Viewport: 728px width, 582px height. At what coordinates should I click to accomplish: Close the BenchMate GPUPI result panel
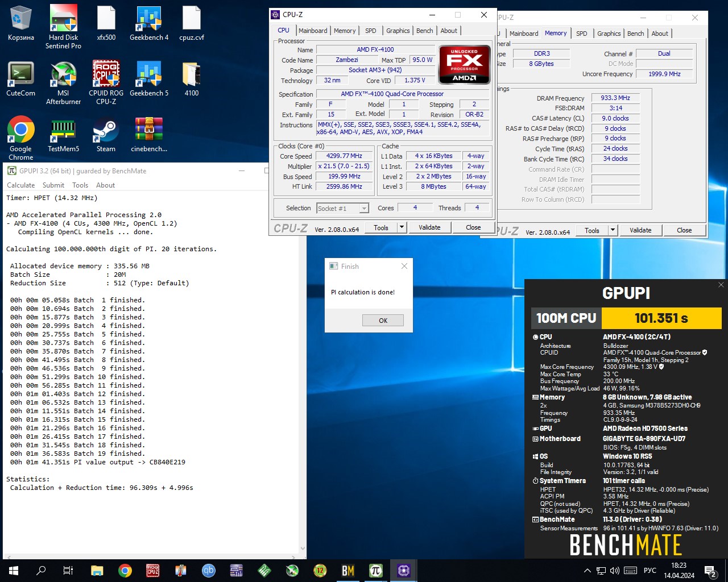721,285
